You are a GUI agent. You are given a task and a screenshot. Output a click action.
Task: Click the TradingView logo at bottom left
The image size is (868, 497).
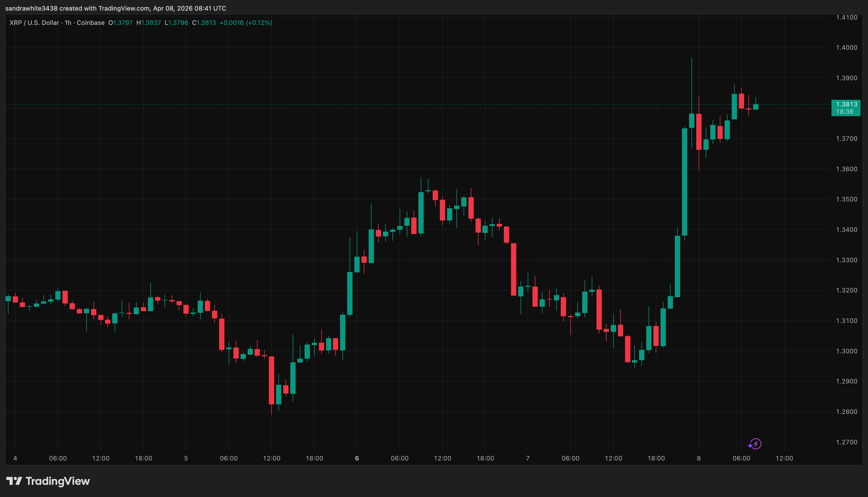coord(48,481)
